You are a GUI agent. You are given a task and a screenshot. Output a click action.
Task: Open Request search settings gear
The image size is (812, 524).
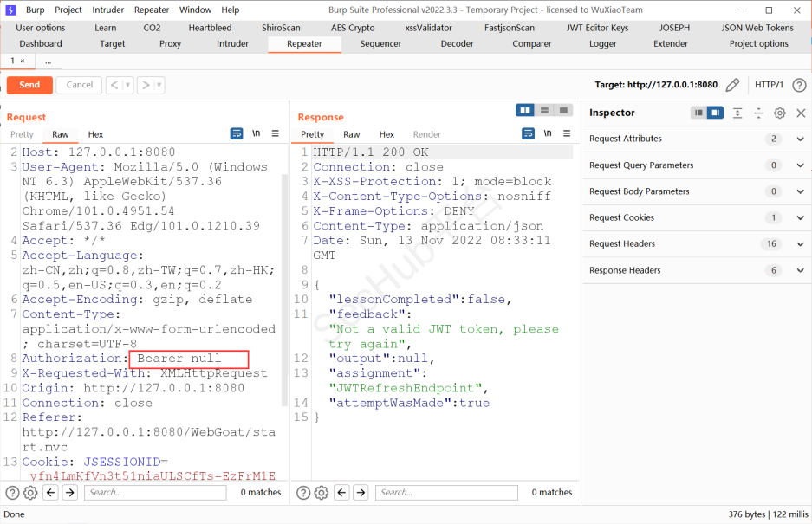30,492
